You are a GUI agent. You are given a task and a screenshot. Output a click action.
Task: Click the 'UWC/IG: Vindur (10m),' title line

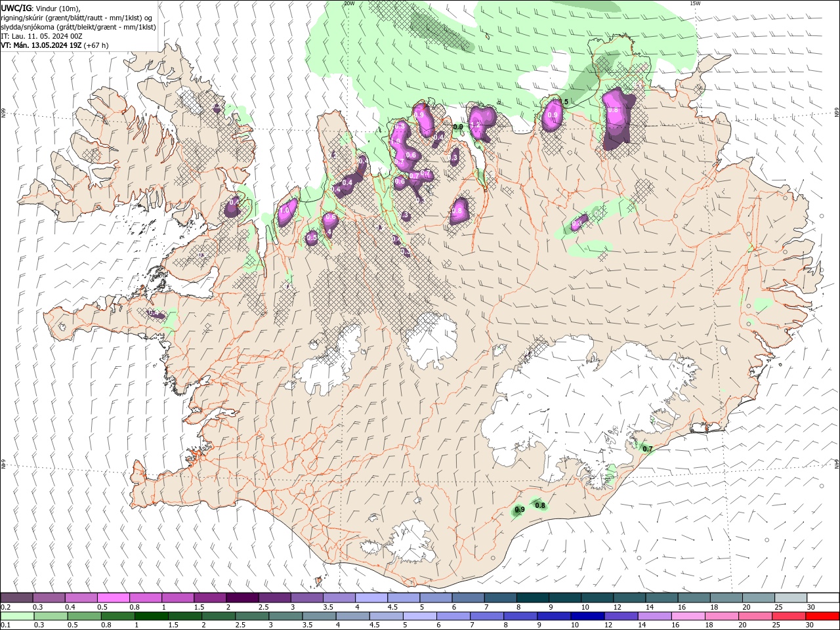pos(40,8)
